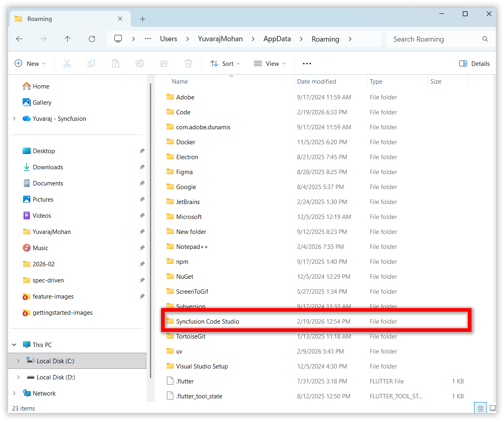Navigate to AppData in breadcrumb path

click(277, 39)
